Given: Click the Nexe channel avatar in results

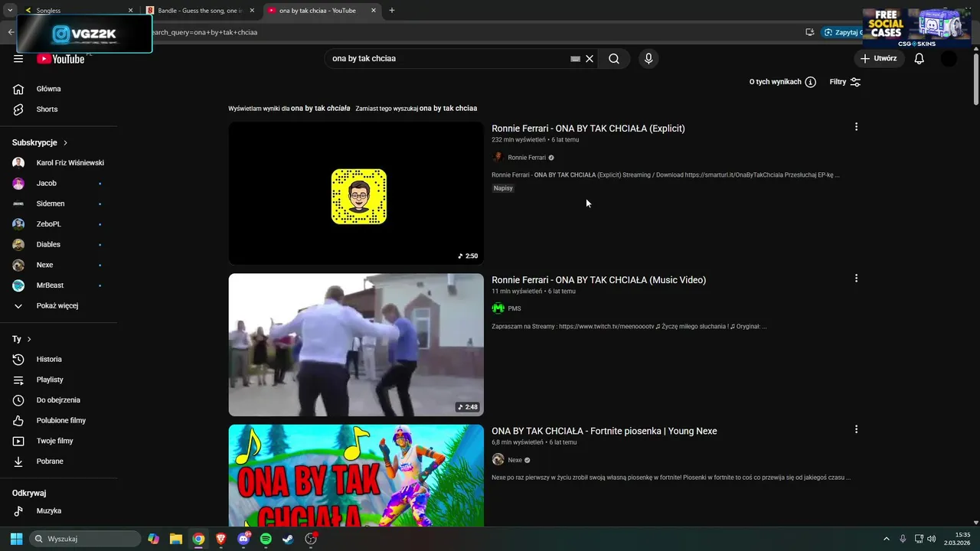Looking at the screenshot, I should (498, 460).
